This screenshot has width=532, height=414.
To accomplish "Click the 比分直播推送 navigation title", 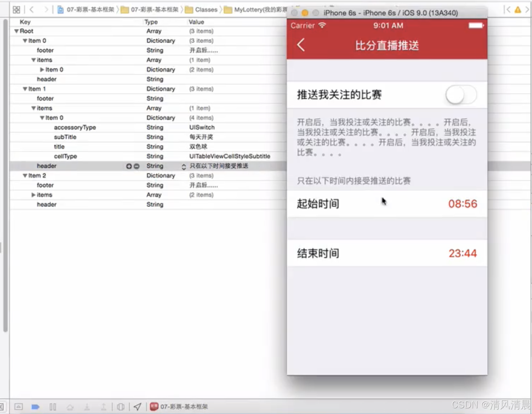I will click(x=387, y=46).
